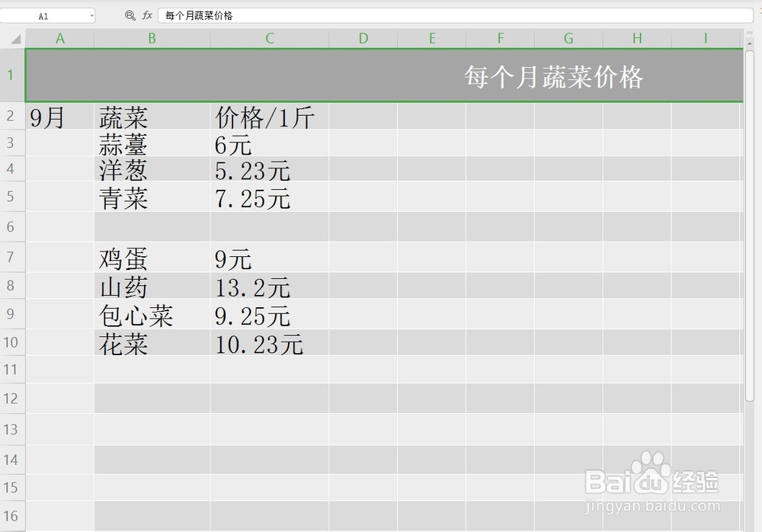762x532 pixels.
Task: Click the vertical scrollbar up arrow
Action: 749,43
